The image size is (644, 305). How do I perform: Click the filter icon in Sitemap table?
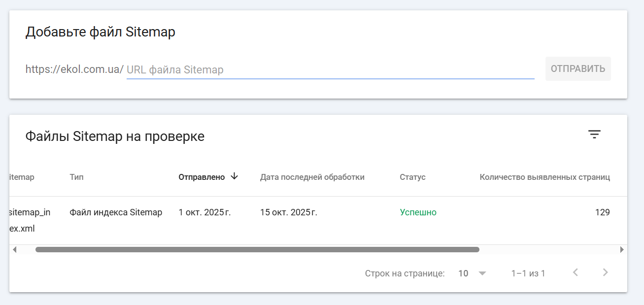[594, 135]
